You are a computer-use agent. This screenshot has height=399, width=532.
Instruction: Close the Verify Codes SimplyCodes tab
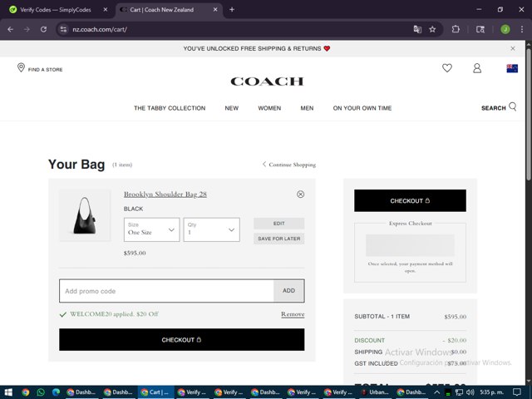[106, 9]
